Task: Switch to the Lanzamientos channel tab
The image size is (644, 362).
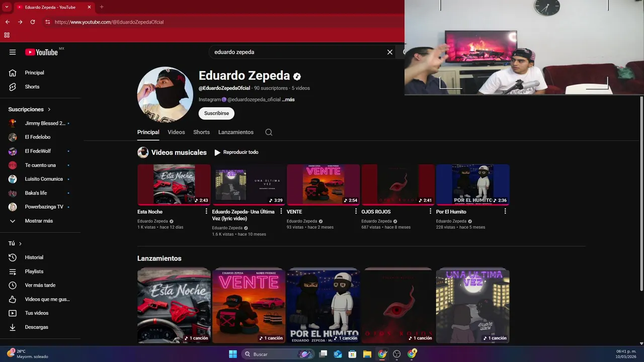Action: click(236, 132)
